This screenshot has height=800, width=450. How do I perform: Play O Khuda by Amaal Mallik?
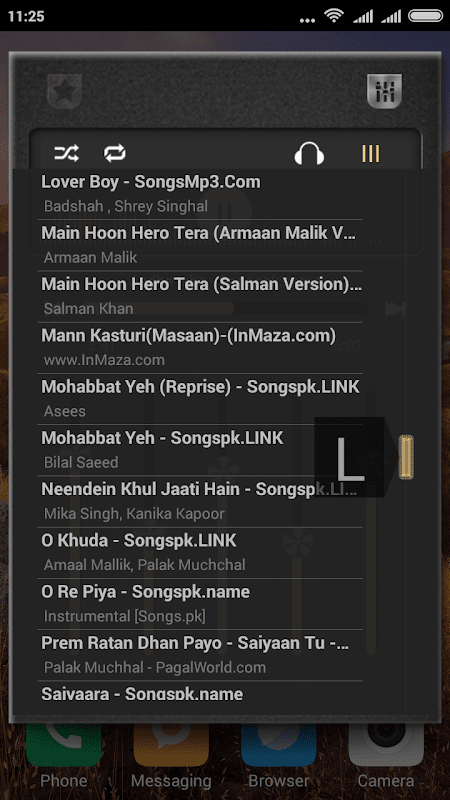coord(200,553)
